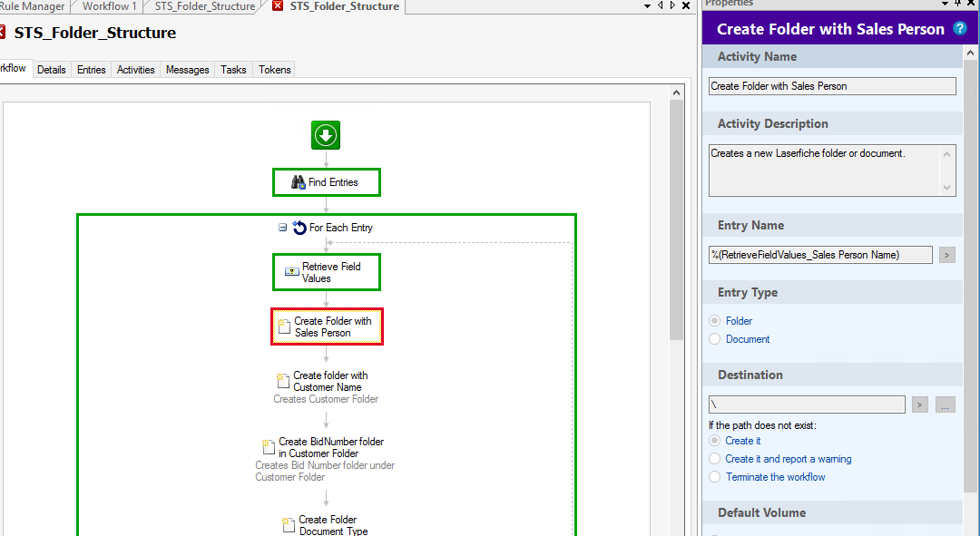Open the document tab list dropdown arrow
The width and height of the screenshot is (980, 536).
click(x=648, y=6)
